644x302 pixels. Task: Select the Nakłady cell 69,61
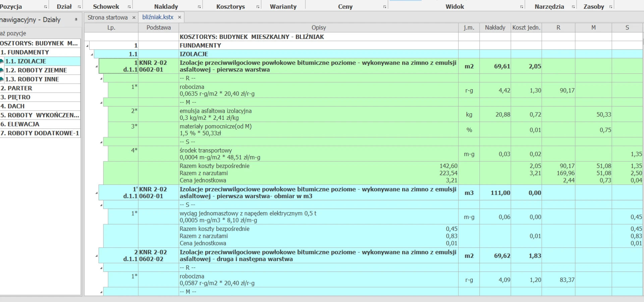[x=495, y=66]
